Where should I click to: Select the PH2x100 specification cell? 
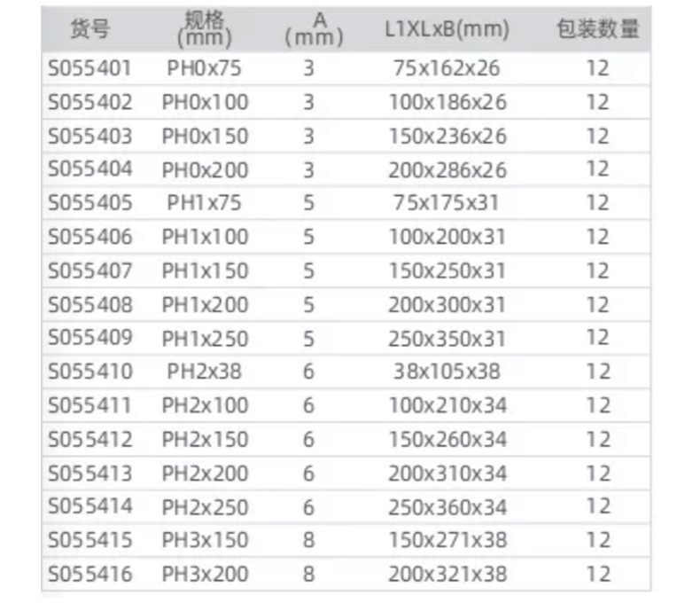pos(205,405)
